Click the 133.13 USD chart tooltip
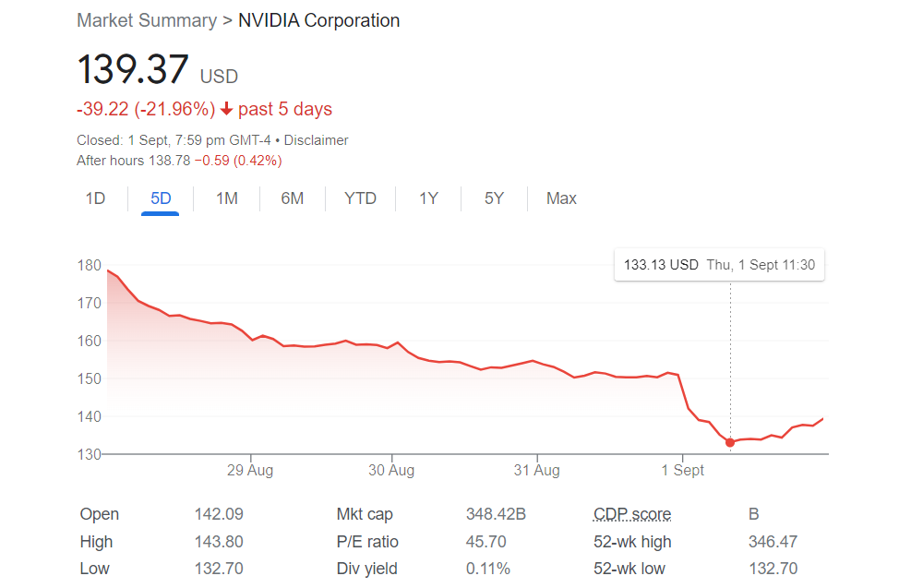This screenshot has width=911, height=588. [x=718, y=265]
